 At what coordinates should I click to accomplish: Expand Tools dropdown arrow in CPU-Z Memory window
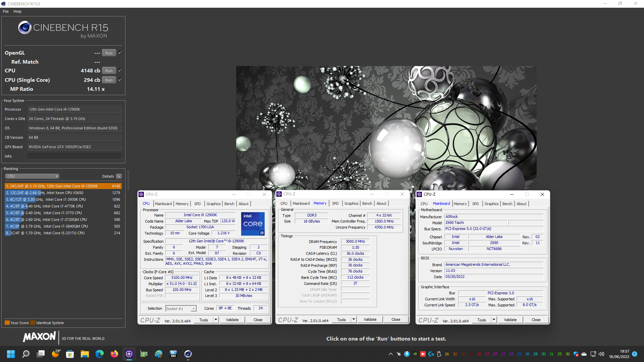pos(354,319)
